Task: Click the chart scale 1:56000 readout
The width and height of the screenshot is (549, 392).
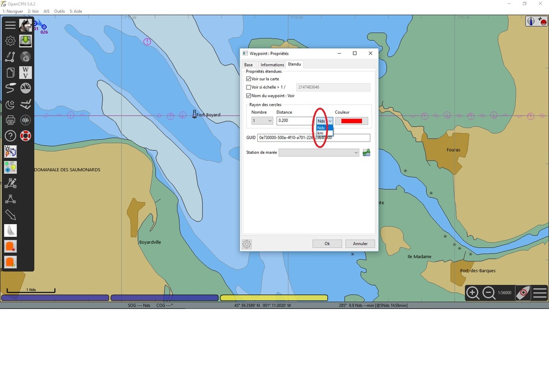Action: pos(505,293)
